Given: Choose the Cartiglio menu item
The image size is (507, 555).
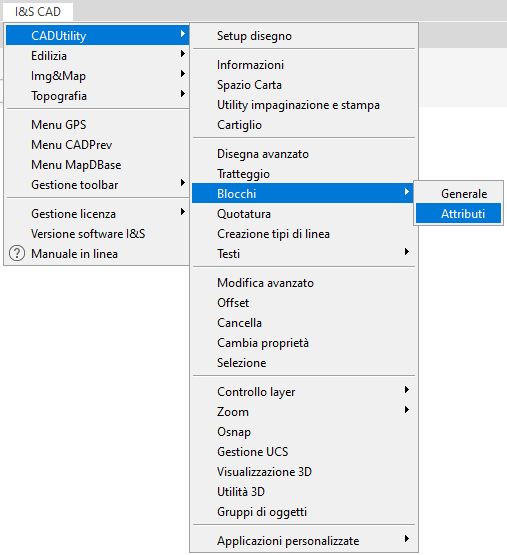Looking at the screenshot, I should (x=303, y=125).
